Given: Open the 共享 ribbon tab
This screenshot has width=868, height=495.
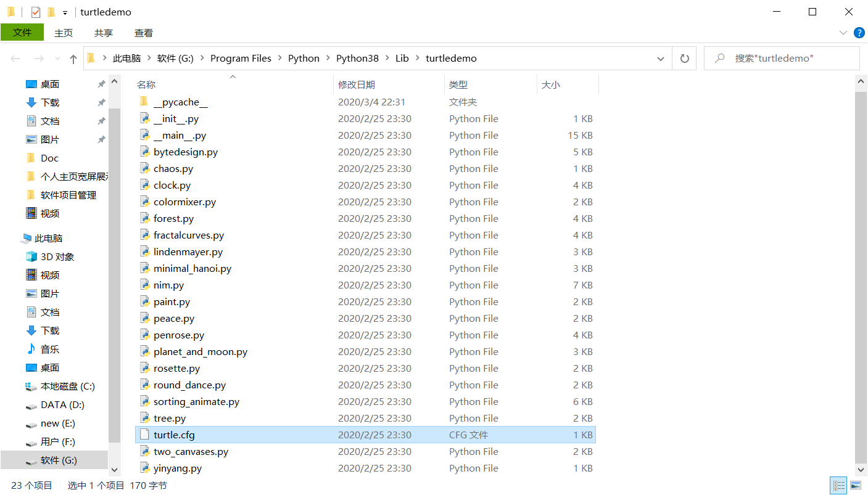Looking at the screenshot, I should [104, 33].
